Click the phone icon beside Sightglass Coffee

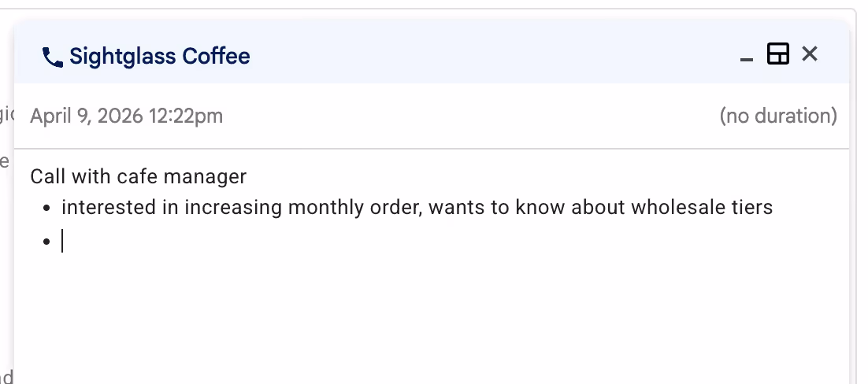point(53,57)
